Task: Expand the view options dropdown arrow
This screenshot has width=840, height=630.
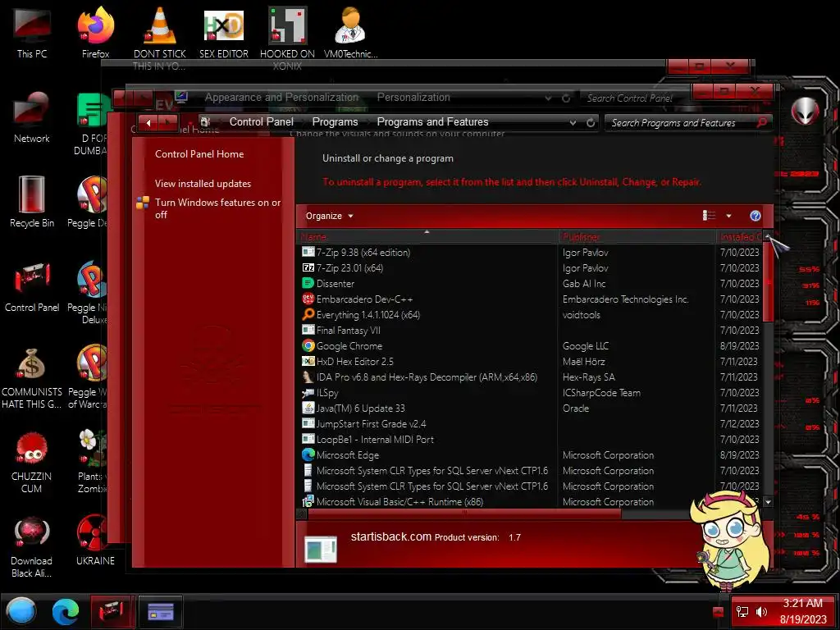Action: pos(728,216)
